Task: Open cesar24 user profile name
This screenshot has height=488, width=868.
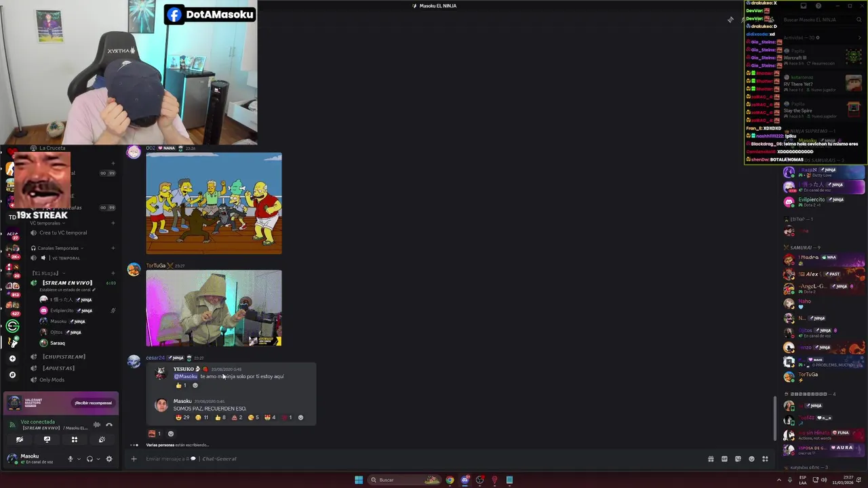Action: pos(155,358)
